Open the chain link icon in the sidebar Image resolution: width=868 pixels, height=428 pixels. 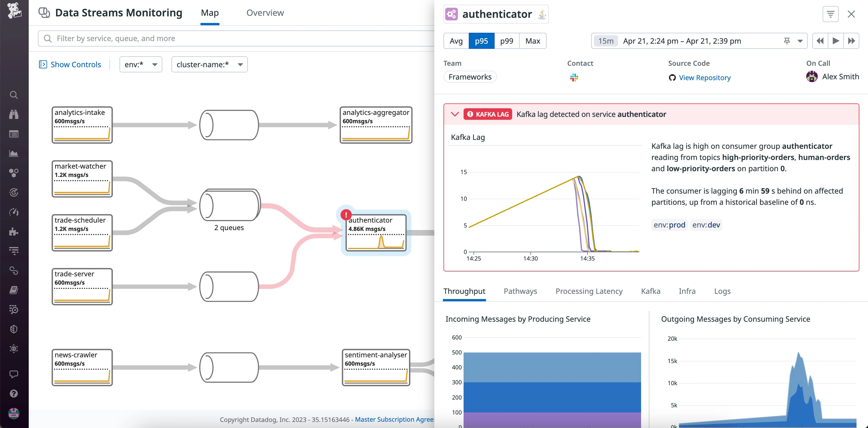click(x=14, y=271)
